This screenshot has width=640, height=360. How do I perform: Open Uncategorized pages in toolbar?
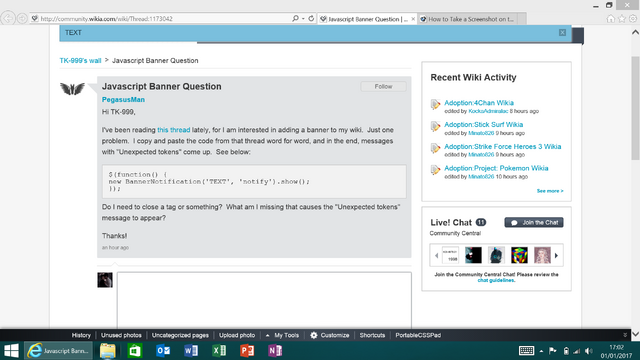pyautogui.click(x=180, y=335)
